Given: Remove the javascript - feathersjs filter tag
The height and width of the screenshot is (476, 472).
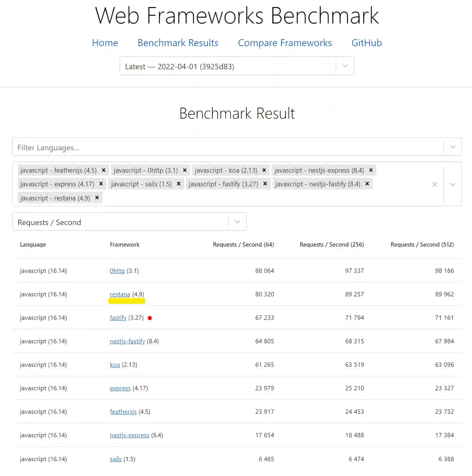Looking at the screenshot, I should click(103, 170).
